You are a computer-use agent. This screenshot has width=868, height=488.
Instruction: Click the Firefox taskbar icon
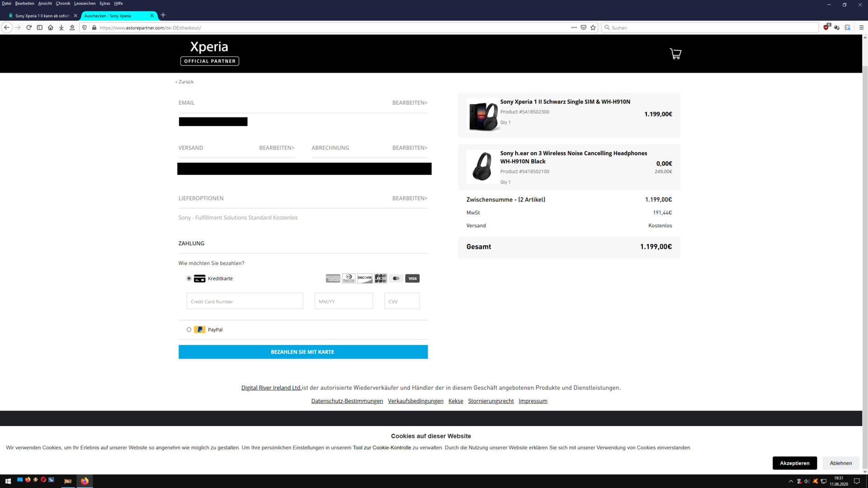(85, 481)
